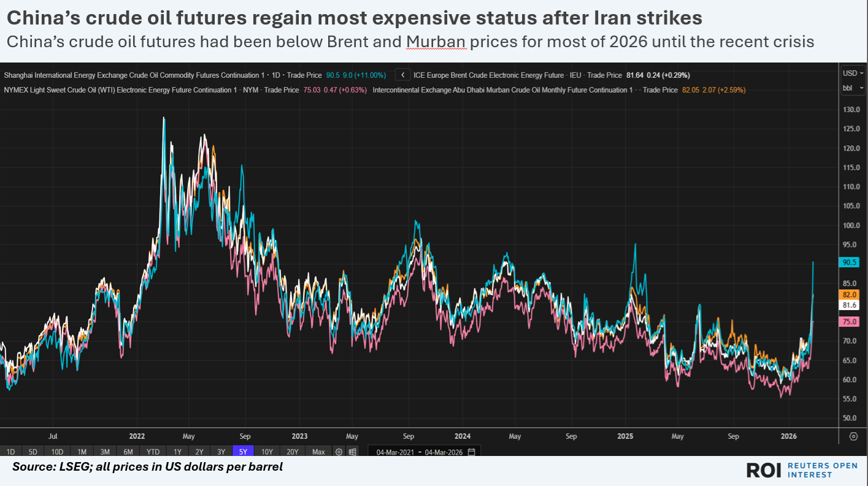Click the table view icon beside the gear
This screenshot has height=486, width=868.
(x=353, y=452)
